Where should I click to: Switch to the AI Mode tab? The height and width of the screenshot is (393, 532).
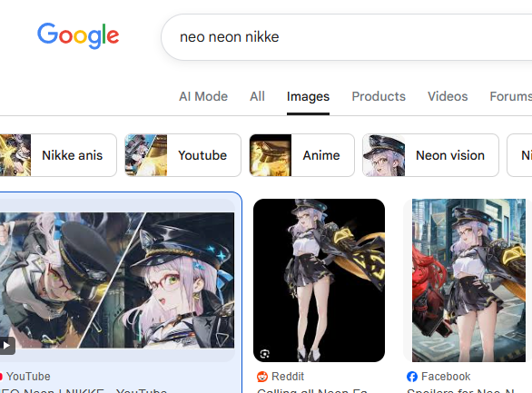(203, 96)
